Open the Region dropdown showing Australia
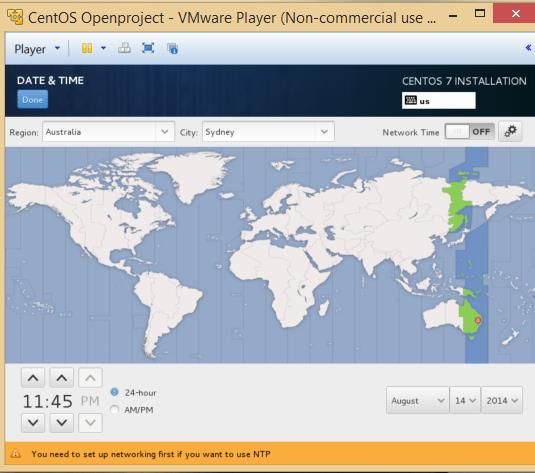 coord(109,132)
